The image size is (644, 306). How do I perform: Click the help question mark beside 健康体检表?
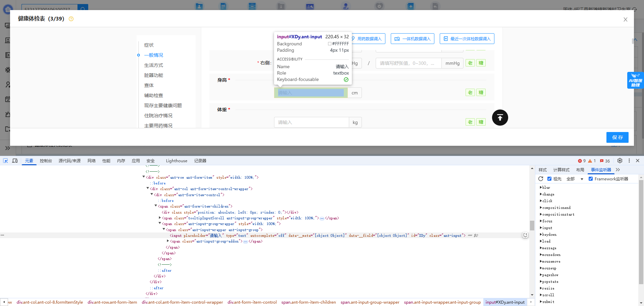click(71, 19)
